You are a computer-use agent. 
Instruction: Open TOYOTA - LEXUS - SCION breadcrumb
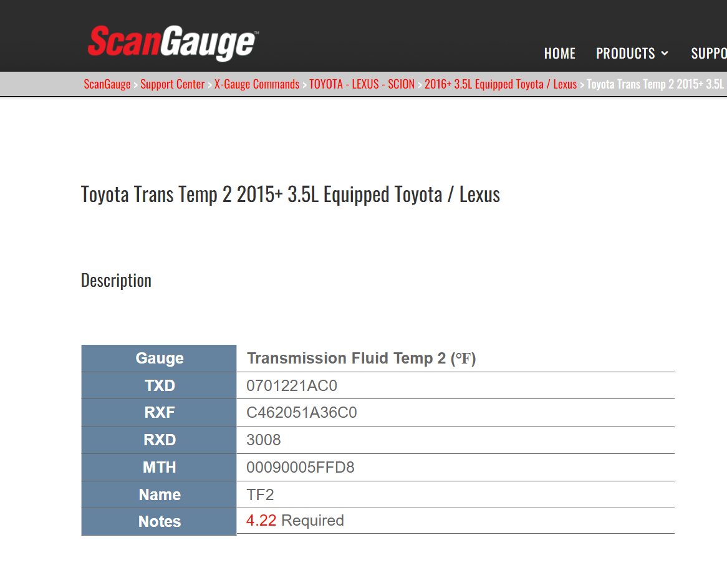point(362,84)
